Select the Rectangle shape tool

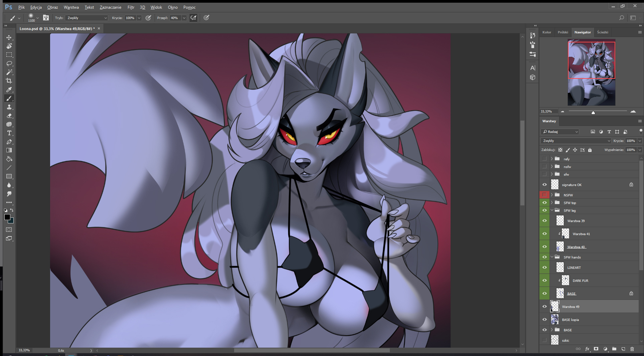[9, 176]
